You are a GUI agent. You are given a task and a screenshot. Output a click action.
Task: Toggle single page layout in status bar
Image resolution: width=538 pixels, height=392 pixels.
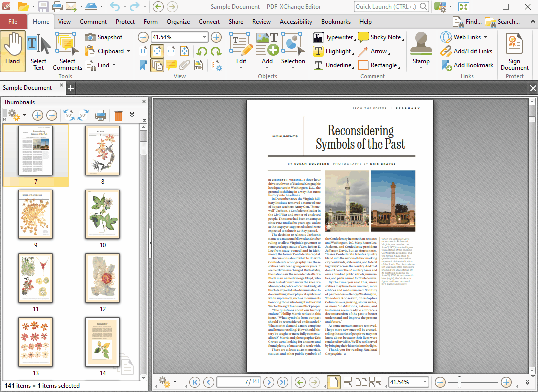333,382
